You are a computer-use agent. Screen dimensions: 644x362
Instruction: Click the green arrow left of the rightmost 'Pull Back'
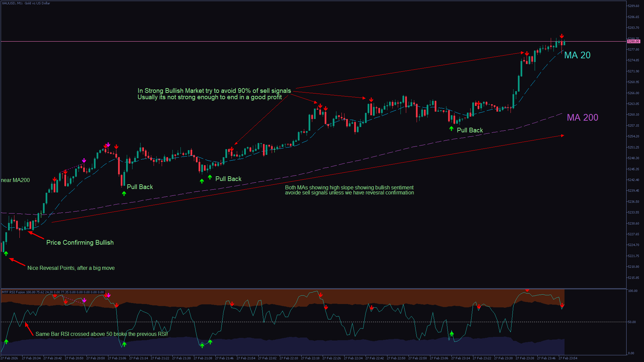(x=451, y=129)
